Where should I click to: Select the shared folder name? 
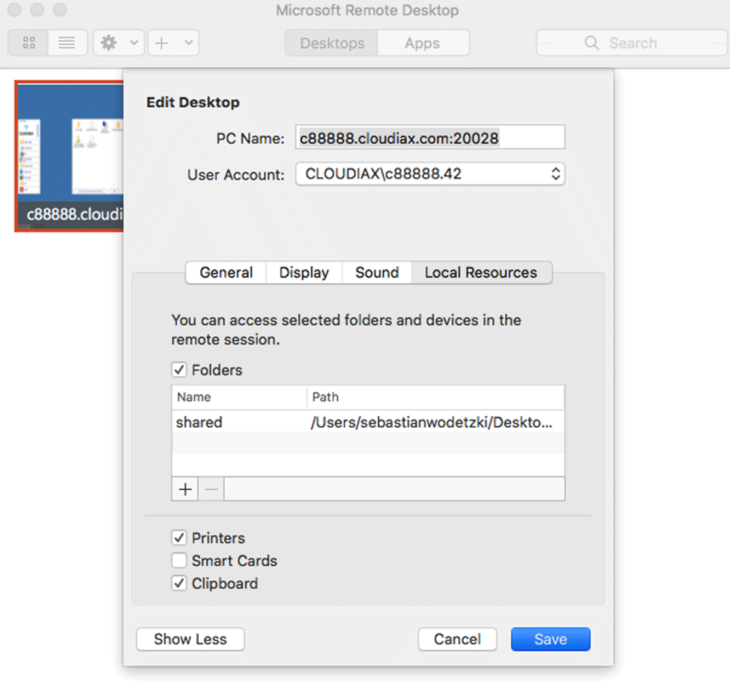click(x=199, y=422)
